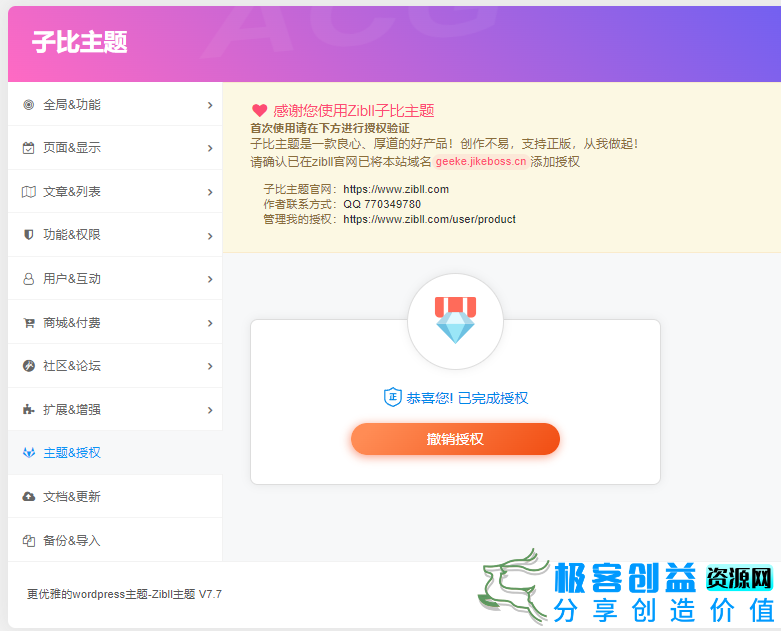Open the 商城&付费 menu section
The height and width of the screenshot is (631, 781).
115,323
